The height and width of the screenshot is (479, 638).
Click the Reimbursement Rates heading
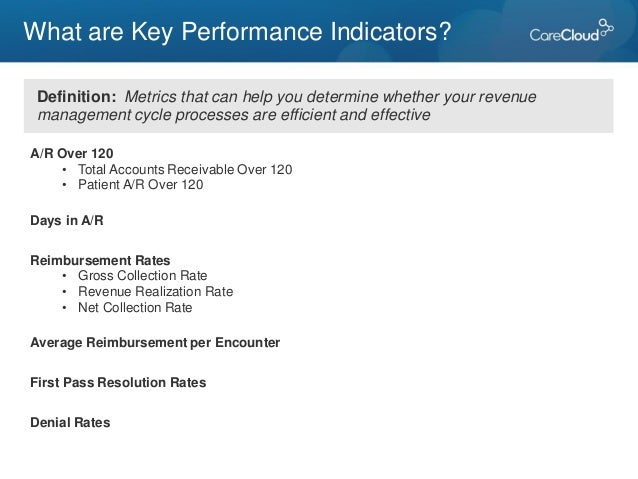click(x=100, y=260)
